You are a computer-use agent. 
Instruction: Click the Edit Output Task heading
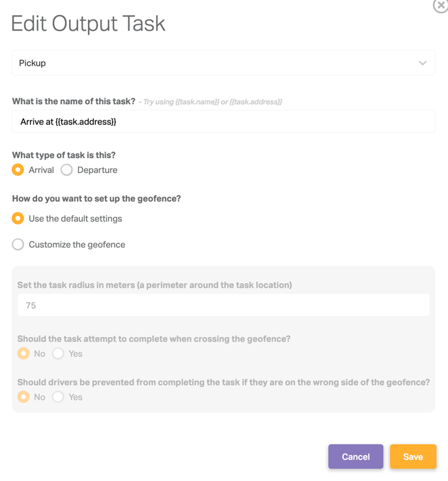click(89, 23)
